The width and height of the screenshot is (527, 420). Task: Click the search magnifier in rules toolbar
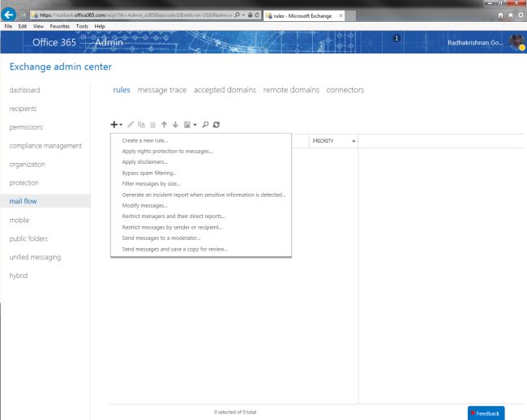(205, 125)
